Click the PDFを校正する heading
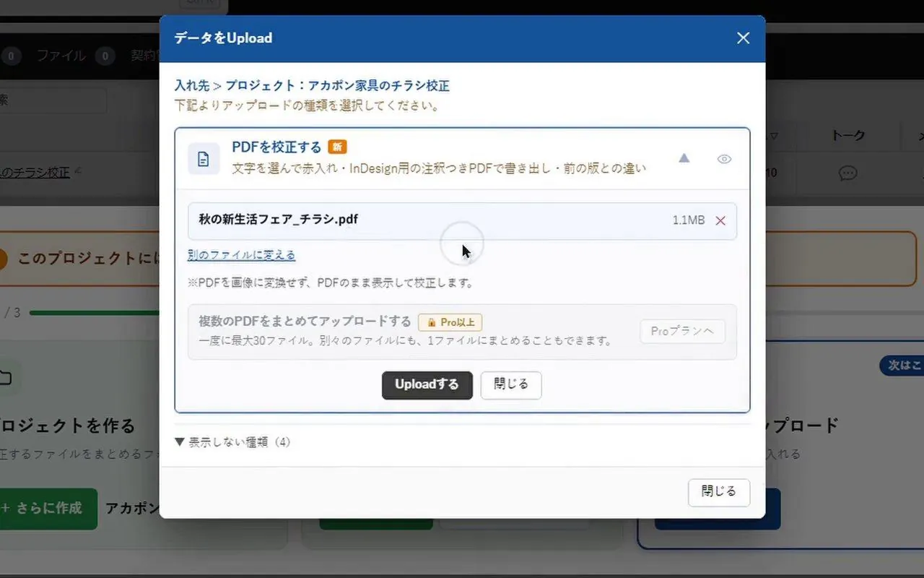Screen dimensions: 924x578 (276, 147)
